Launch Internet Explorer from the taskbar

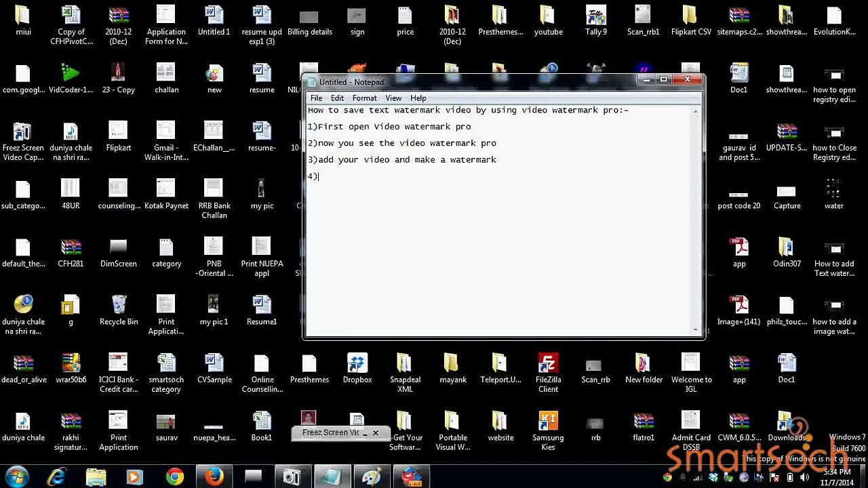coord(57,478)
